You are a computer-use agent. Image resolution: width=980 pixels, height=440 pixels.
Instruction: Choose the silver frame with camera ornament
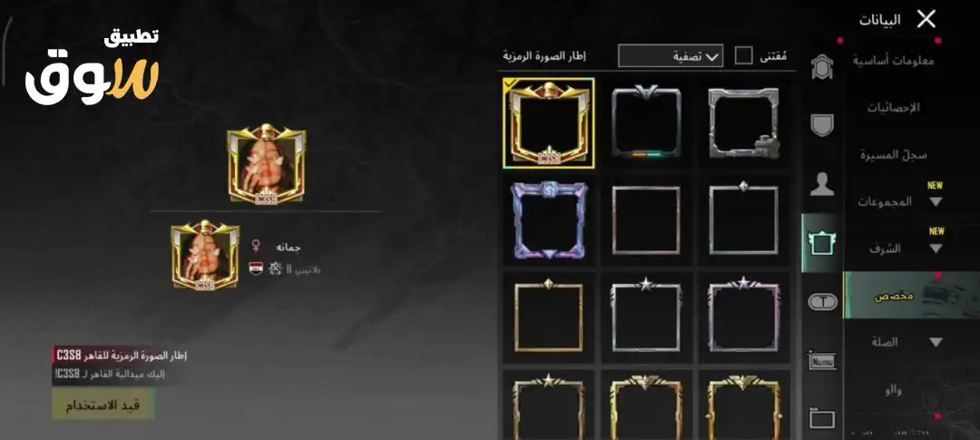point(744,123)
